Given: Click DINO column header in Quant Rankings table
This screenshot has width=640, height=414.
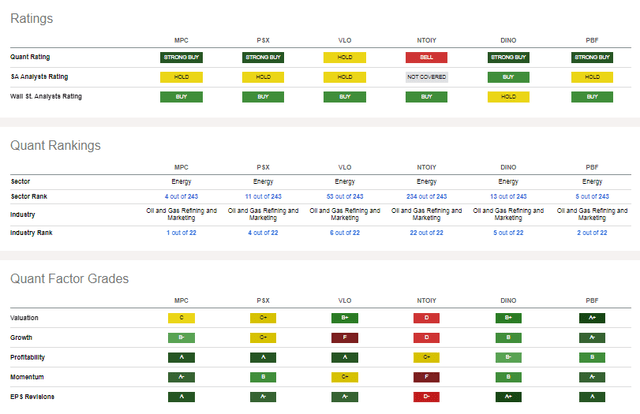Looking at the screenshot, I should (508, 167).
